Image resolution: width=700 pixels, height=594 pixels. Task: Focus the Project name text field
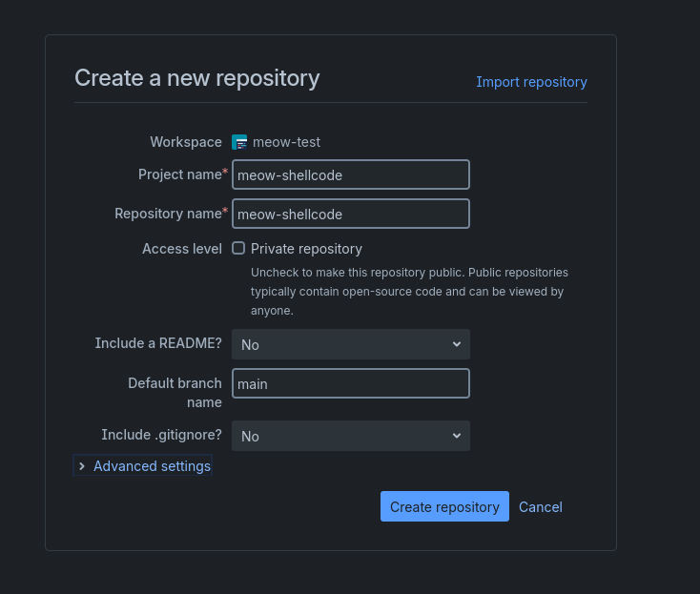point(351,174)
